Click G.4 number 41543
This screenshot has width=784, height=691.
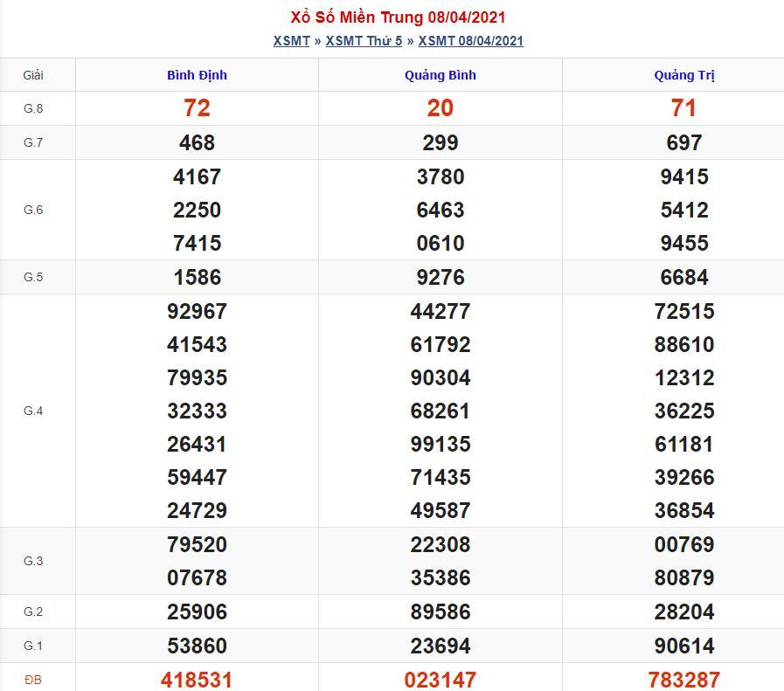pos(197,345)
